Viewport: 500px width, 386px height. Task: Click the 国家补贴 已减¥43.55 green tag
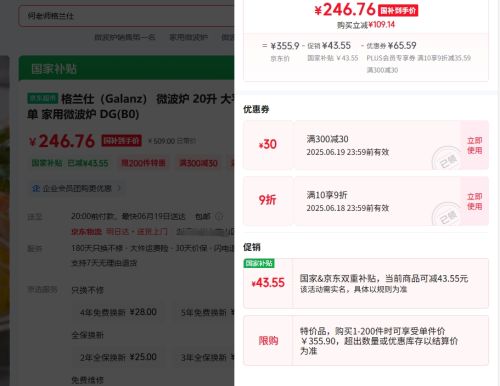(x=70, y=163)
